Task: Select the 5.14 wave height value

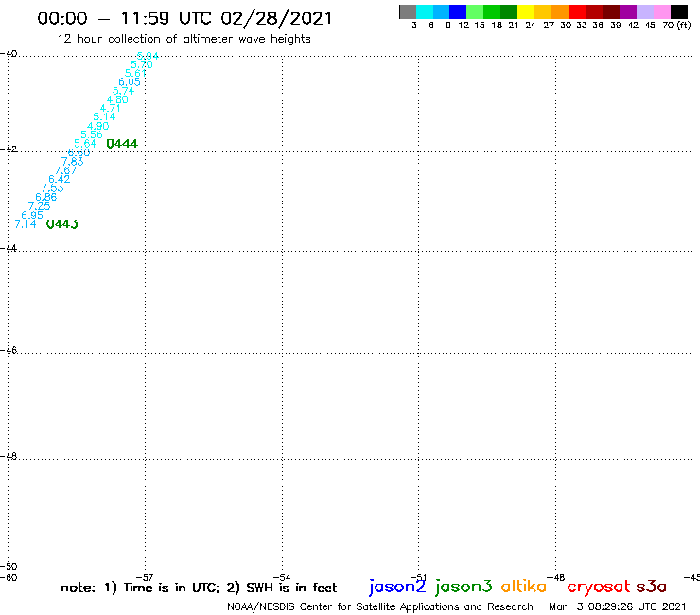Action: [x=104, y=116]
